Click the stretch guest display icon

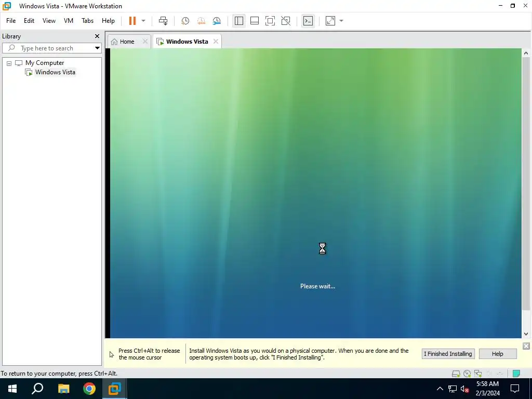coord(330,21)
